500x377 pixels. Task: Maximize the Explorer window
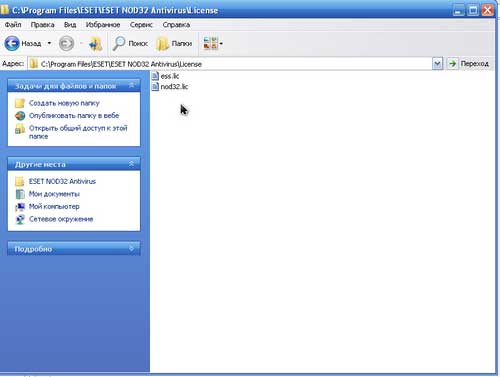coord(473,10)
